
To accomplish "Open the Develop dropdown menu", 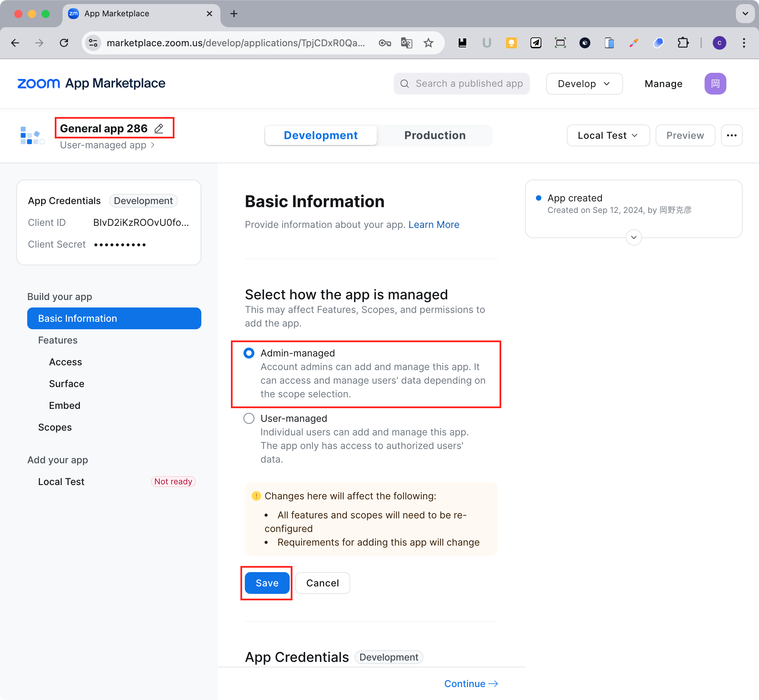I will pos(584,84).
